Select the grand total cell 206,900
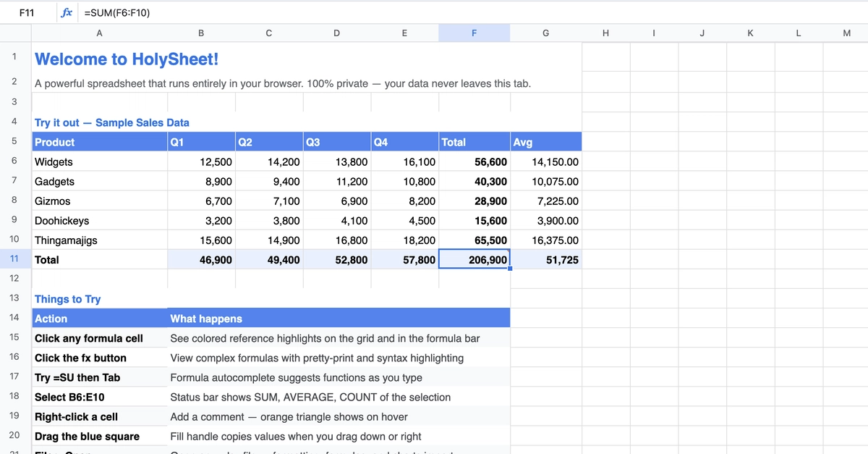The image size is (868, 454). point(474,259)
